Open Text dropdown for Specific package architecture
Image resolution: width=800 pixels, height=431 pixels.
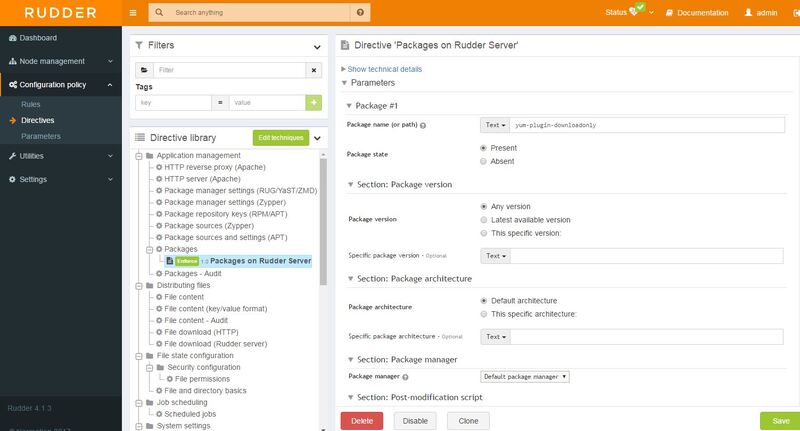tap(495, 337)
